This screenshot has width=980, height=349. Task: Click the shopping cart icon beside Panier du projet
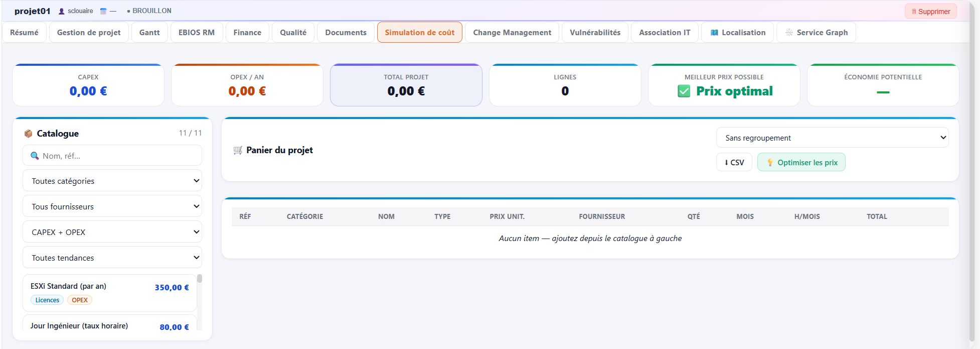click(238, 150)
